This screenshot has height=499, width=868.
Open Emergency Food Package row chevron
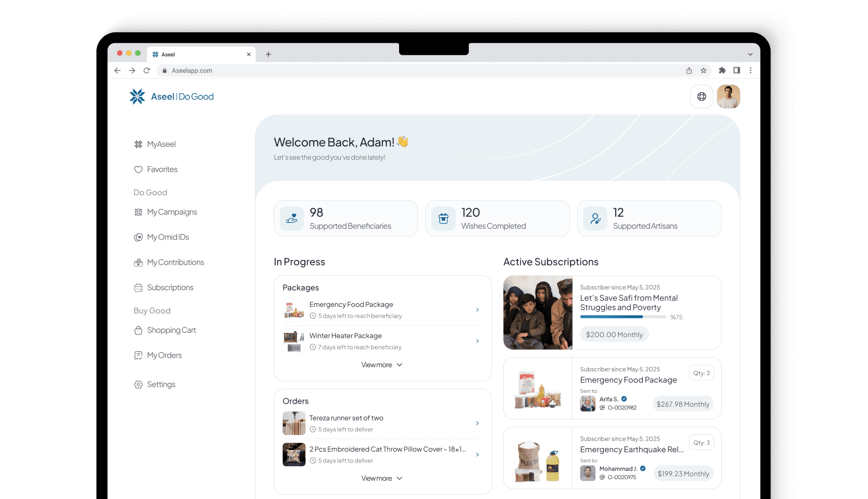click(477, 310)
